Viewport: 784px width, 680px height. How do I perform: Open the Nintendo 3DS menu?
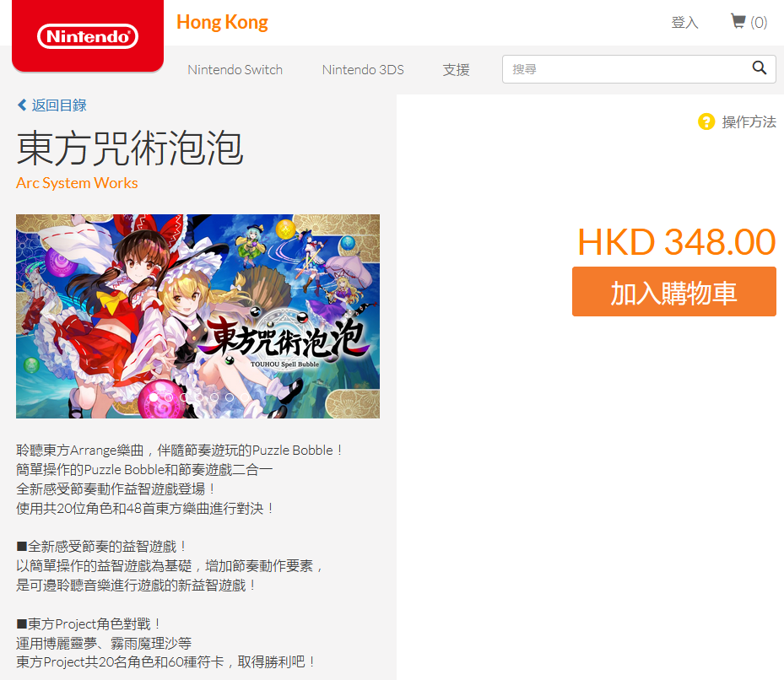coord(363,69)
